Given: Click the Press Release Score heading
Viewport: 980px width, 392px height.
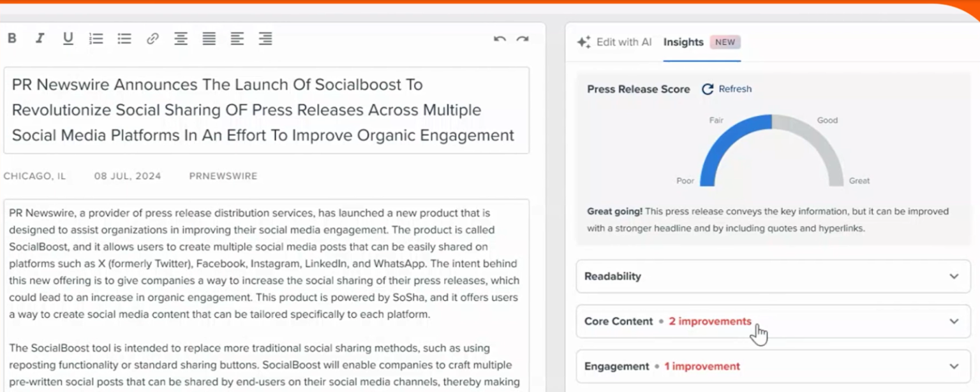Looking at the screenshot, I should (x=639, y=89).
